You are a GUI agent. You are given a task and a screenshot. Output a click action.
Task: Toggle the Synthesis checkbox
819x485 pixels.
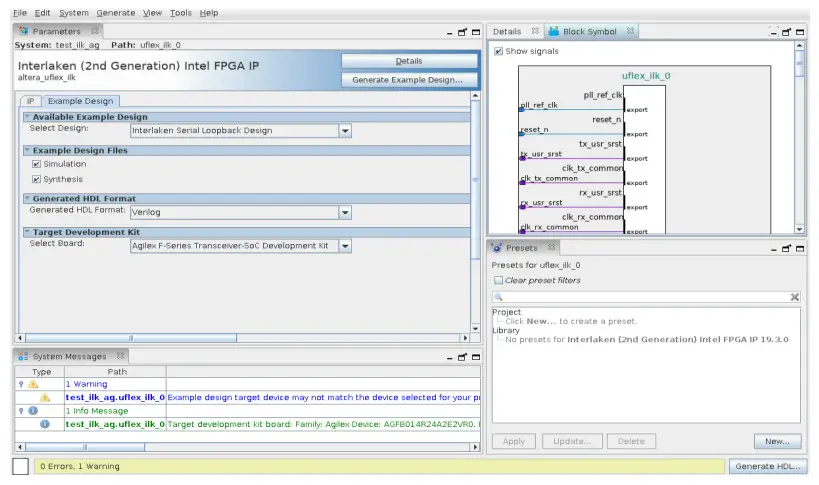coord(36,179)
